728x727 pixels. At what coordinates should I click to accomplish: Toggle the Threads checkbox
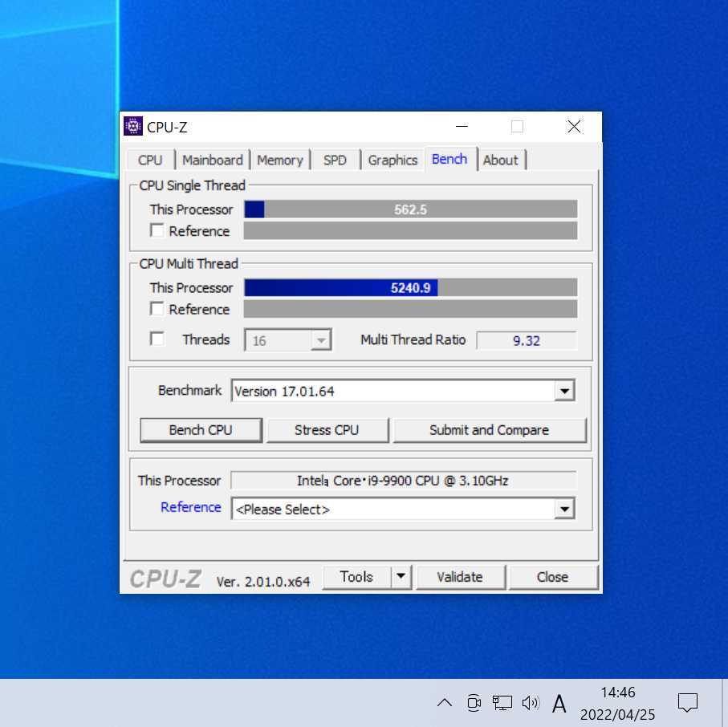(157, 339)
